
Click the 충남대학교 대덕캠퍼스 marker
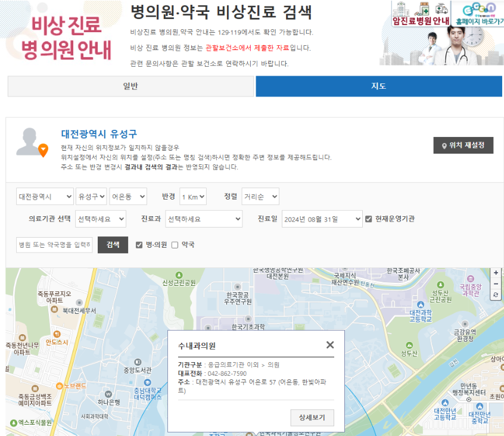(147, 382)
